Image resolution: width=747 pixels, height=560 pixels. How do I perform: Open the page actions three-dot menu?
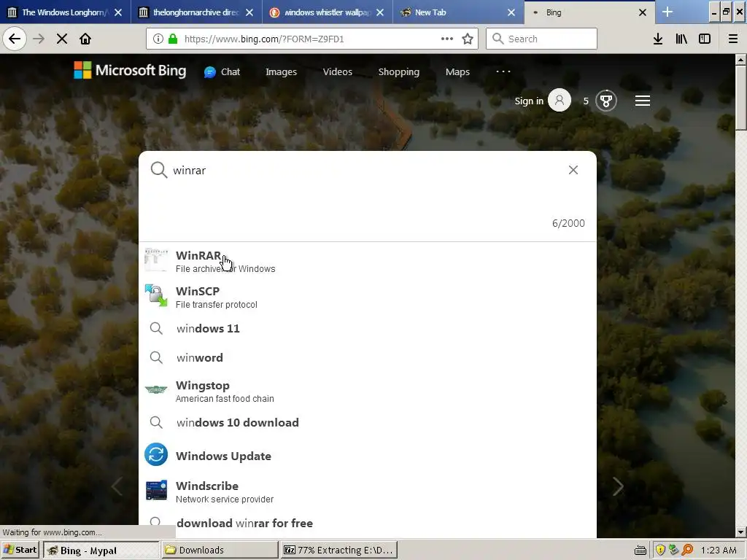tap(447, 39)
